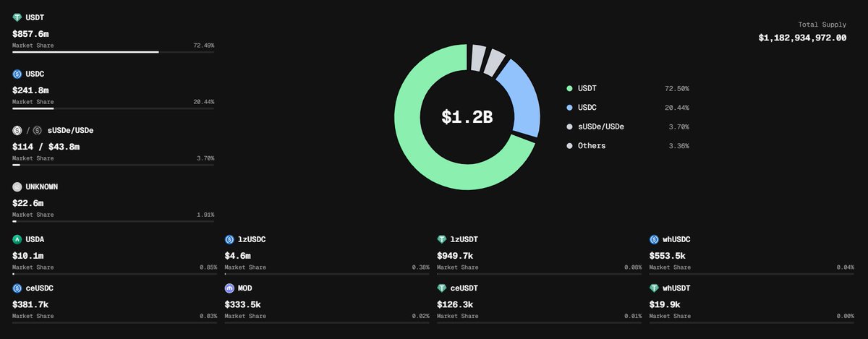The width and height of the screenshot is (868, 339).
Task: Click the grey UNKNOWN token icon
Action: coord(17,186)
